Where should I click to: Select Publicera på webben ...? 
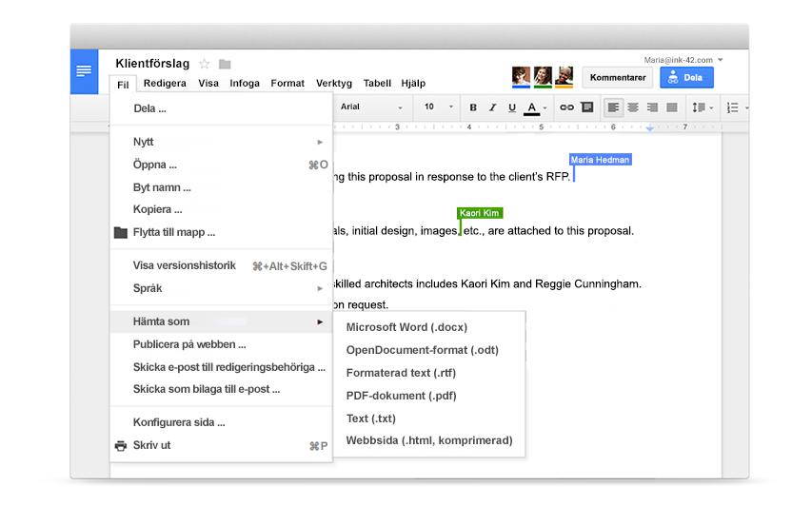click(221, 344)
